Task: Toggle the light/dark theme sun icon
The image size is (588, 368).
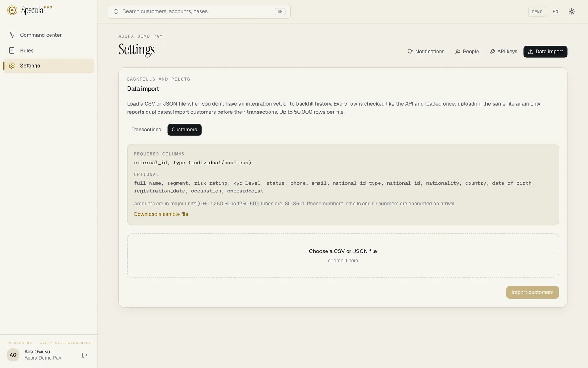Action: (x=571, y=11)
